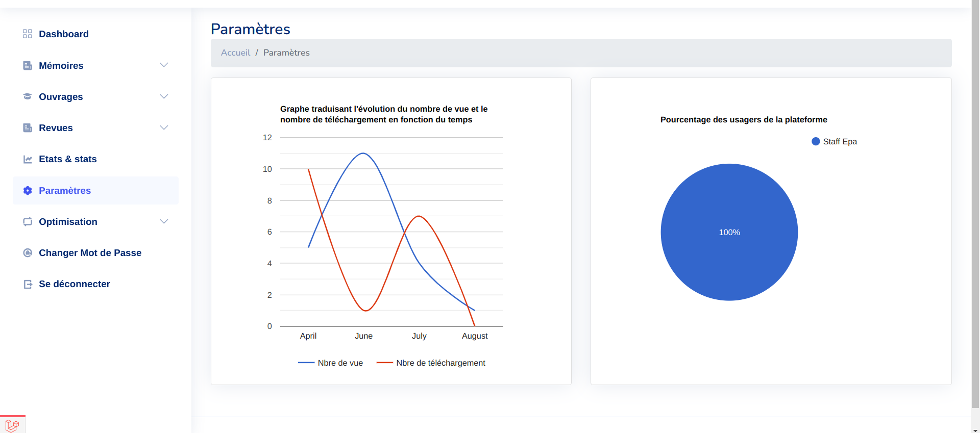
Task: Click the blue Nbre de vue legend line
Action: tap(306, 363)
